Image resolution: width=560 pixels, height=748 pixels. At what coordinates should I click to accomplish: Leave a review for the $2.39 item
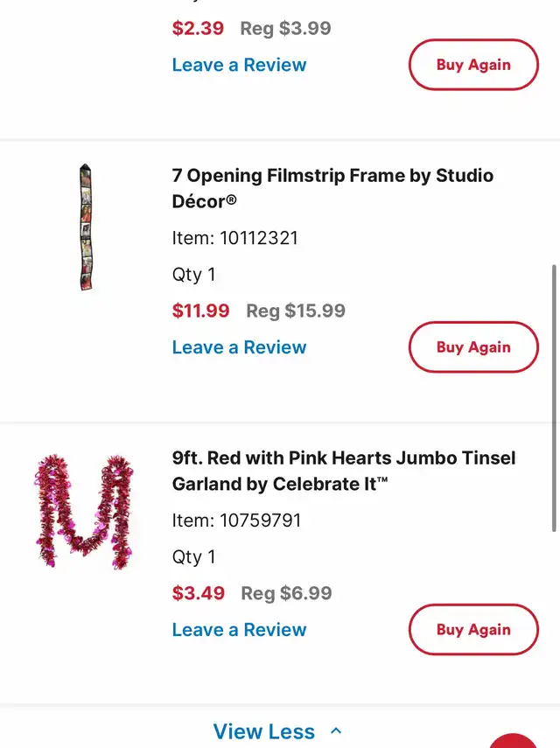click(239, 65)
